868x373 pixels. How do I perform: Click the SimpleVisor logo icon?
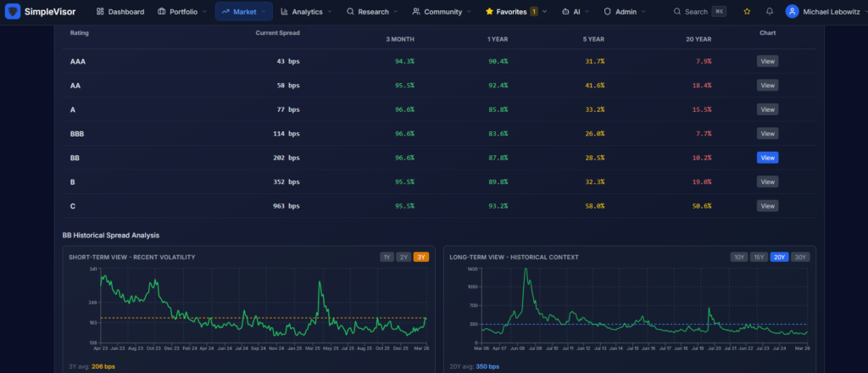14,12
